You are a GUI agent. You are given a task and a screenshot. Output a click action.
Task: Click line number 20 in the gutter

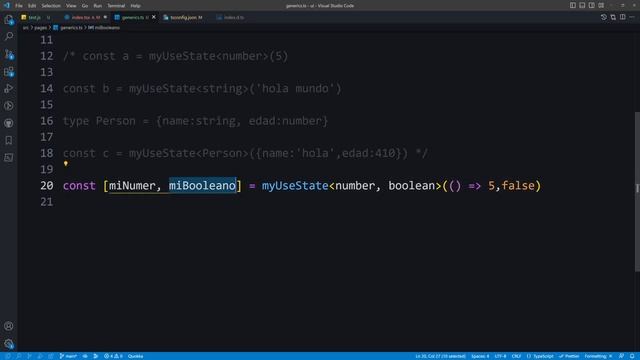(47, 186)
